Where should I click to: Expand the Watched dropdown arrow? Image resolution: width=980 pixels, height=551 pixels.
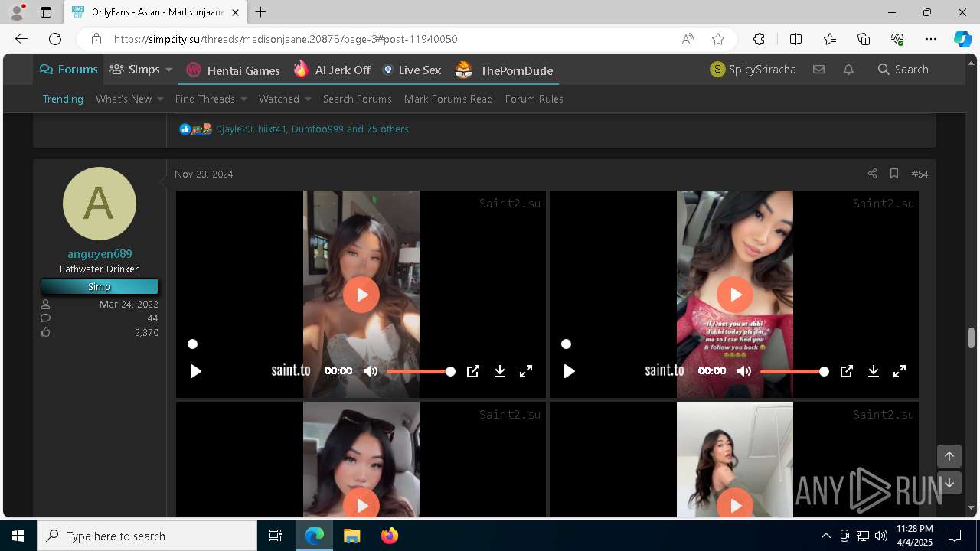tap(308, 99)
